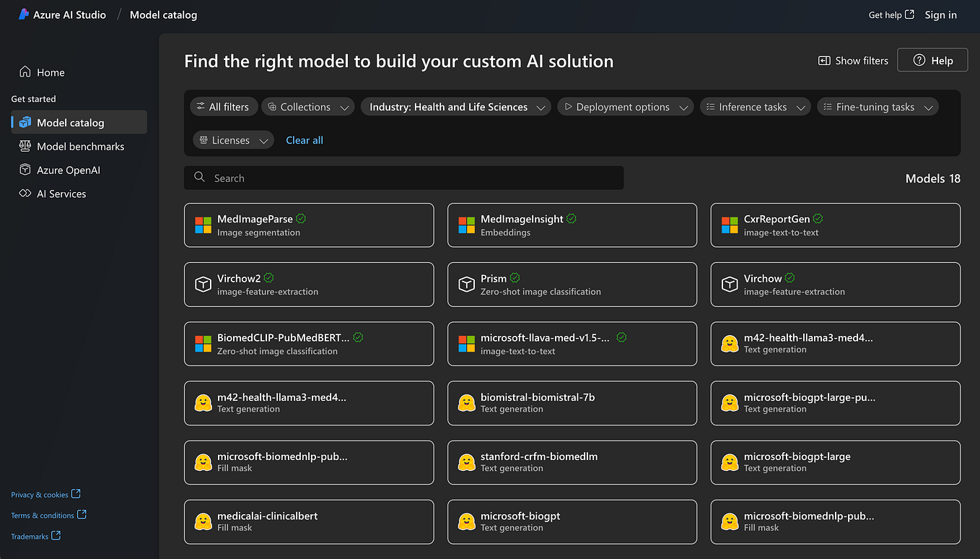Viewport: 980px width, 559px height.
Task: Open the Licenses filter dropdown
Action: (233, 140)
